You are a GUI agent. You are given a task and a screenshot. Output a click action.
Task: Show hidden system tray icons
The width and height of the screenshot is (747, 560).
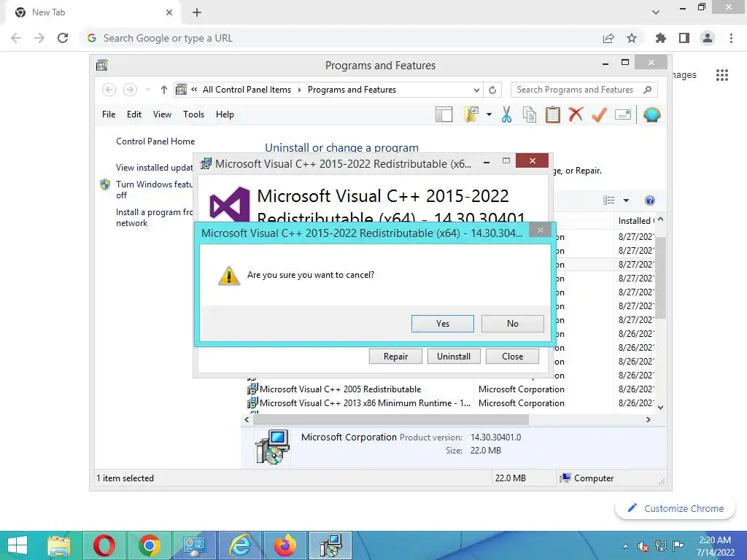point(625,546)
